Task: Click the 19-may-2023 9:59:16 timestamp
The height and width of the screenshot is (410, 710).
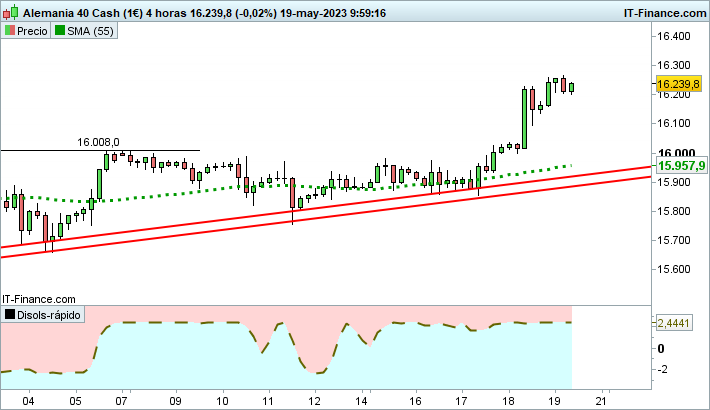Action: click(333, 13)
